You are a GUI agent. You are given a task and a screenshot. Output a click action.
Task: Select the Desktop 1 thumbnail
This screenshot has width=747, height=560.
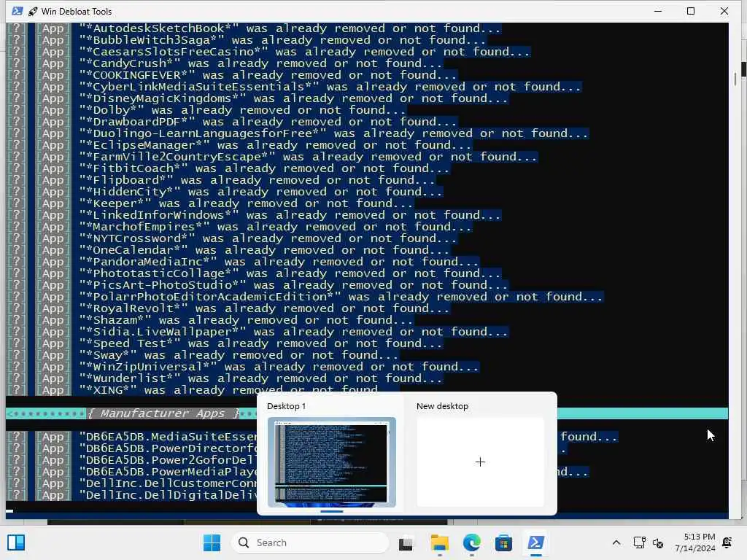332,462
